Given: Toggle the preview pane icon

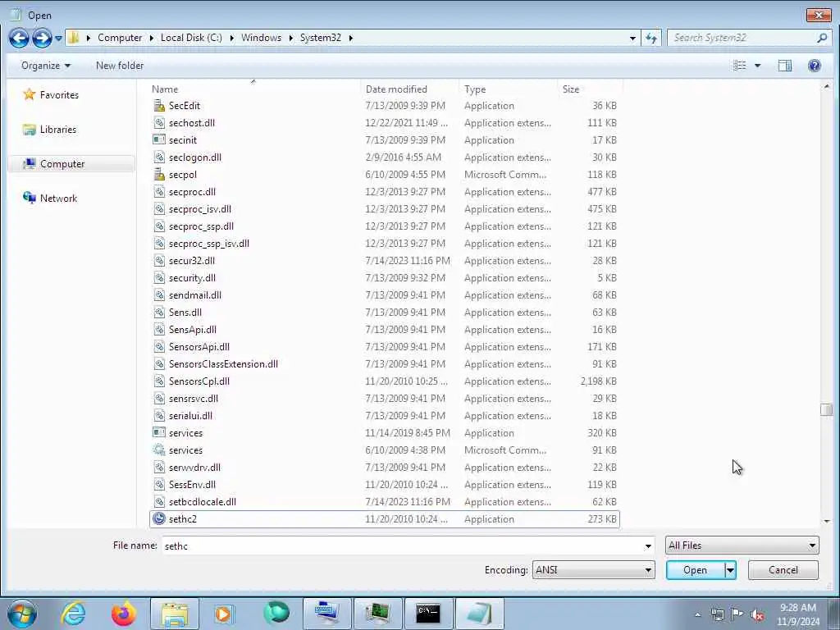Looking at the screenshot, I should pos(785,66).
